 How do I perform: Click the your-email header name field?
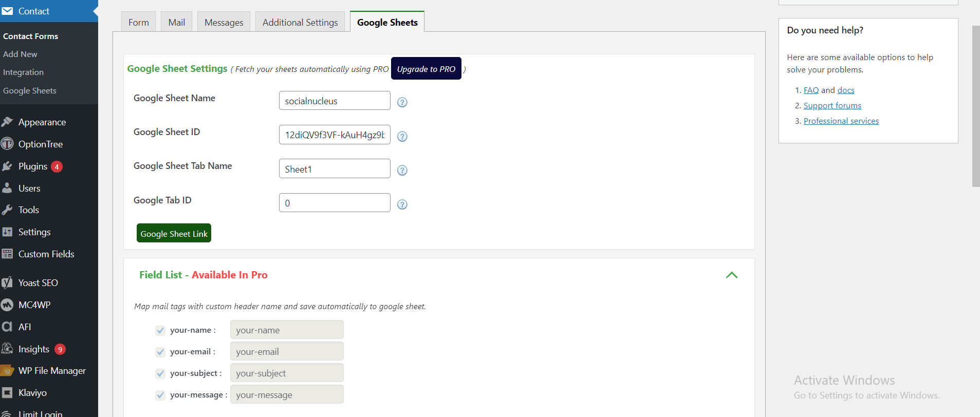[x=287, y=351]
